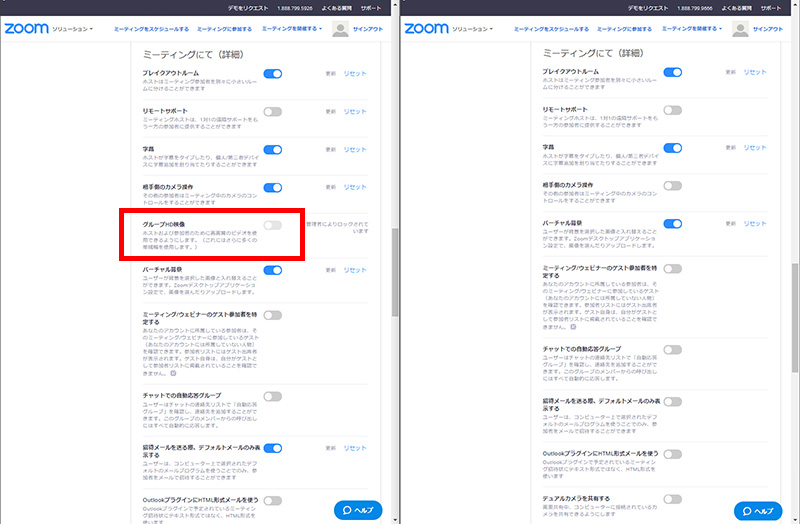Screen dimensions: 800x524
Task: Expand the ソリューション dropdown in the left window
Action: [73, 30]
